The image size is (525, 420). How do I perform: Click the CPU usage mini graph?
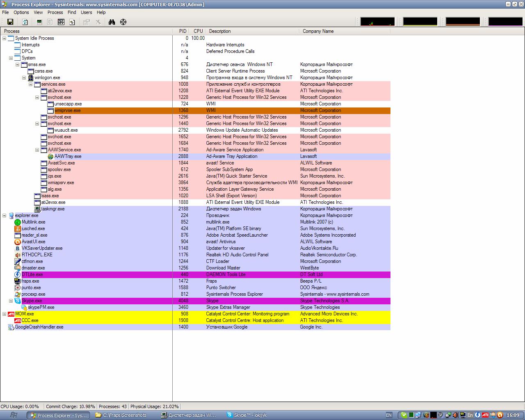(377, 21)
